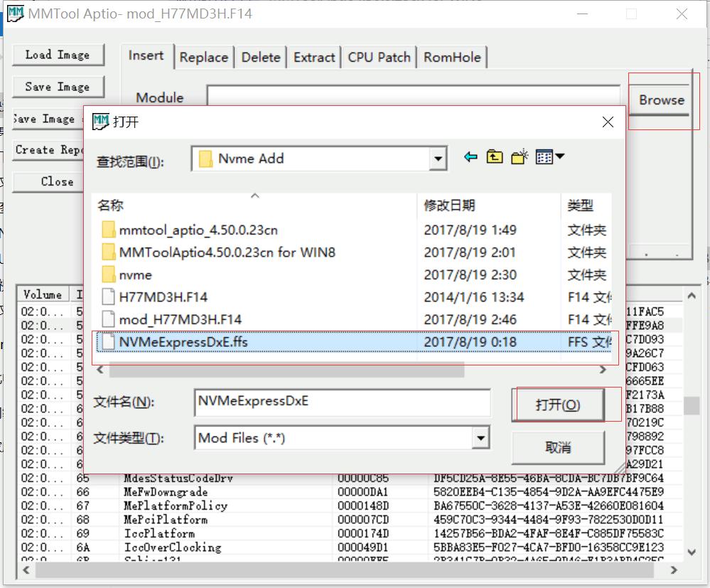Click the 打开(O) open button
This screenshot has width=710, height=588.
tap(558, 405)
